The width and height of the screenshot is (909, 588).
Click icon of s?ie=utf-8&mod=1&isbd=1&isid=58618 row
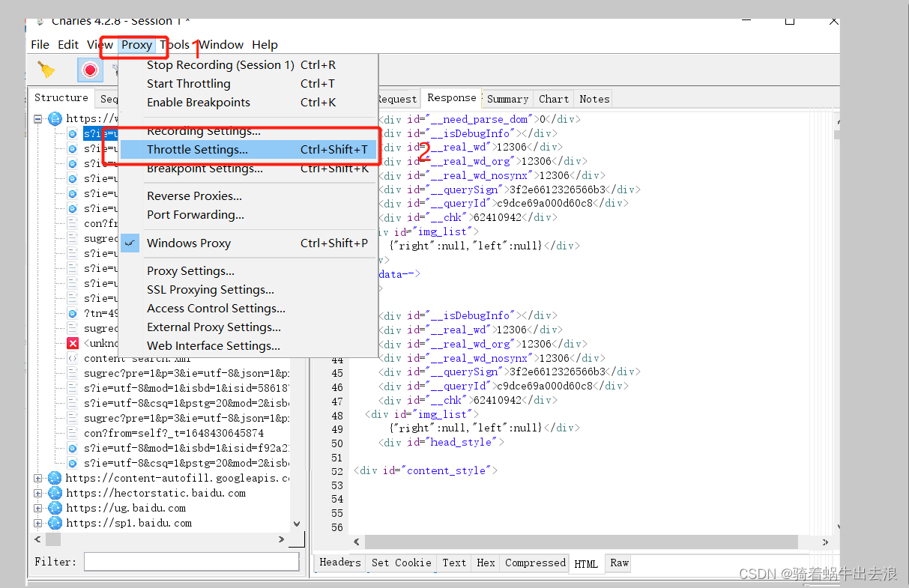tap(73, 388)
